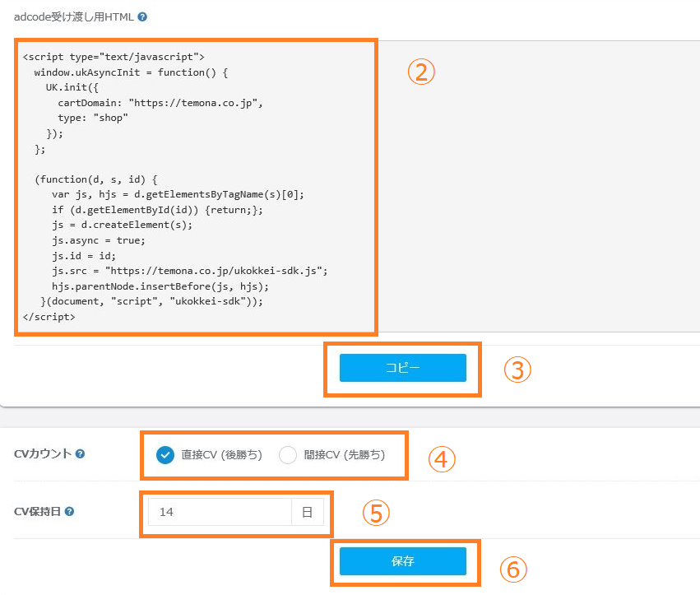Click inside the adcode HTML code box

(x=357, y=186)
